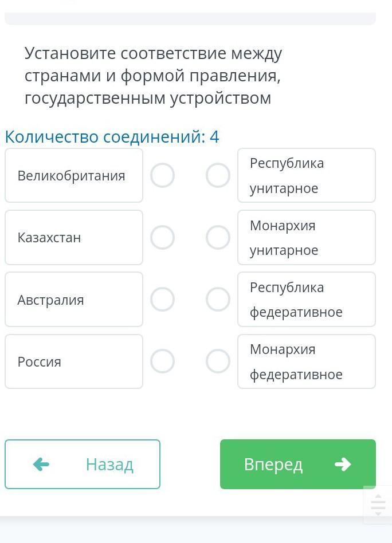Click the right arrow icon on Вперед

(343, 464)
